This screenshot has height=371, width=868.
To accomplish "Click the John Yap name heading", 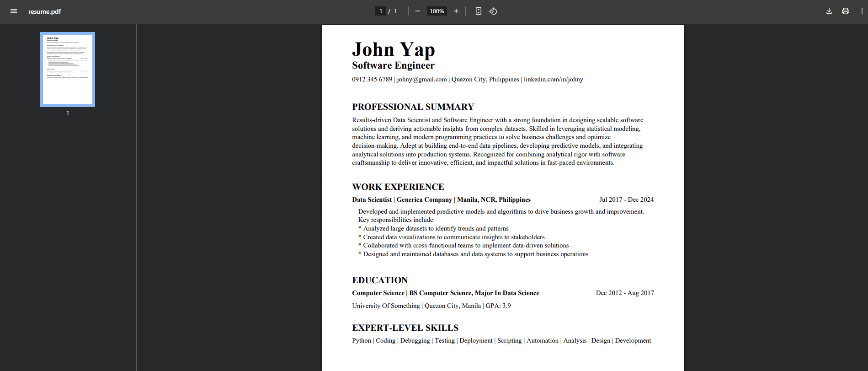I will pyautogui.click(x=393, y=49).
